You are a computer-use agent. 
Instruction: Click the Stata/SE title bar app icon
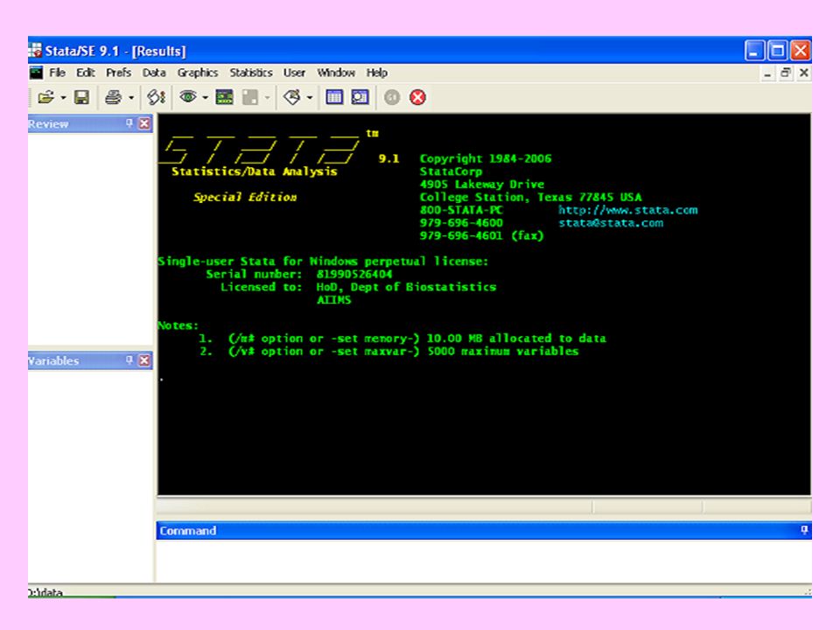[35, 51]
